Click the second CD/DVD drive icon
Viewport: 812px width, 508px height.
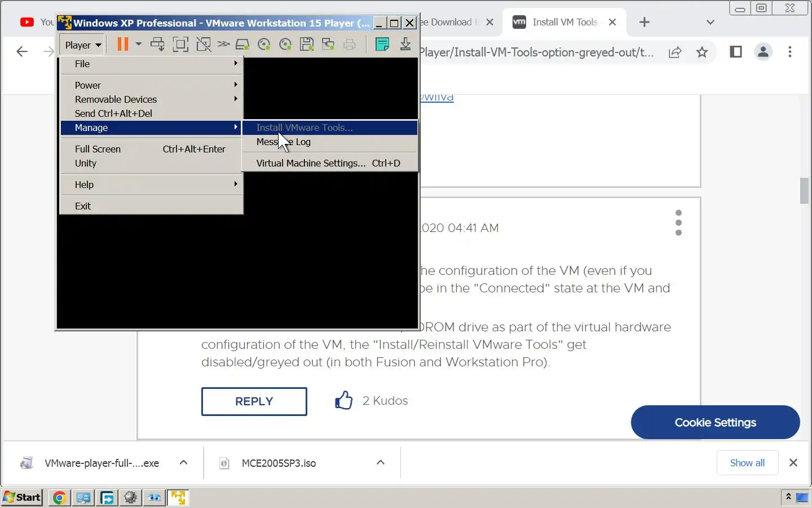(285, 44)
